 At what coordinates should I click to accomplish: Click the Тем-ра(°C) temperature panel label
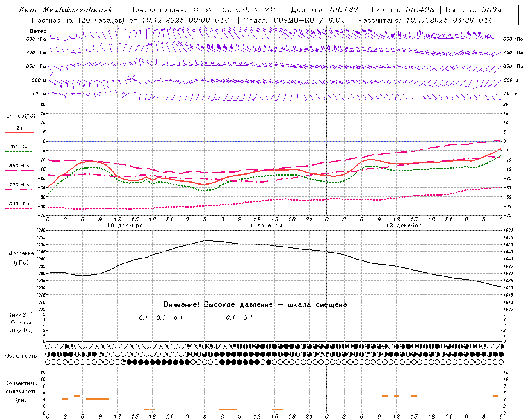19,116
